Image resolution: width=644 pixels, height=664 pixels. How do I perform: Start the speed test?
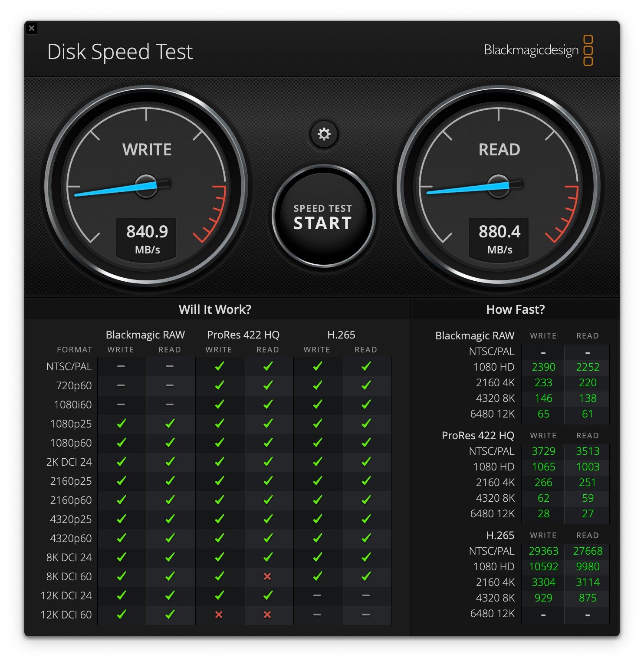pyautogui.click(x=323, y=216)
